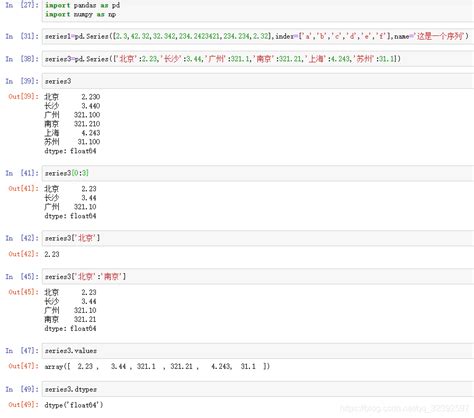Click 苏州 index label in Out[39]
The height and width of the screenshot is (418, 474).
[52, 142]
